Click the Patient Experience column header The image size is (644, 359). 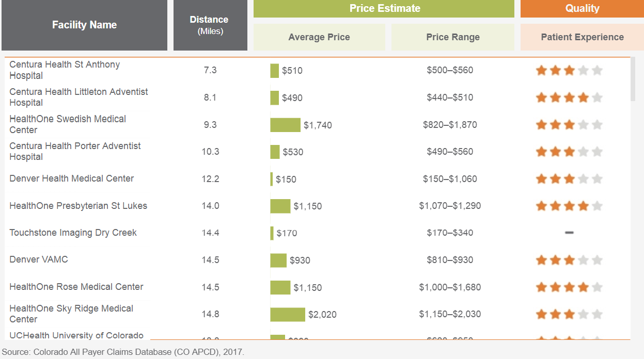point(582,37)
